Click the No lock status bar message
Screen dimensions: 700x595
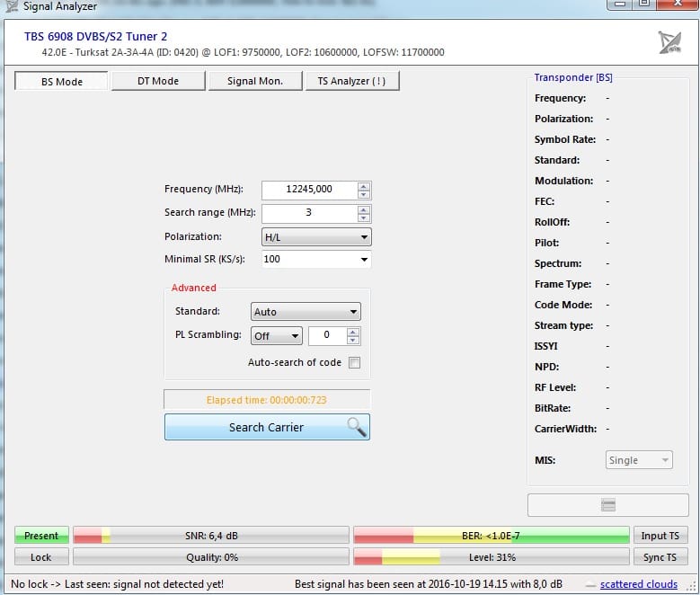coord(117,584)
